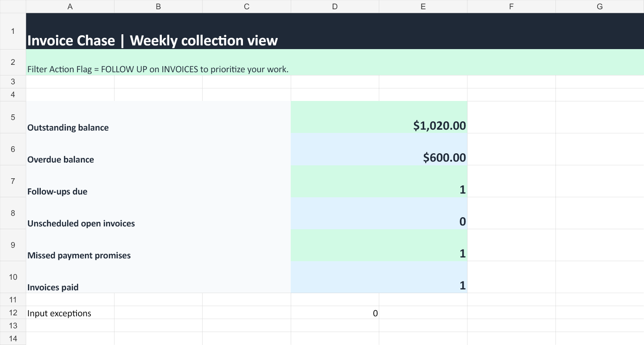This screenshot has height=345, width=644.
Task: Select row 3 header
Action: (13, 82)
